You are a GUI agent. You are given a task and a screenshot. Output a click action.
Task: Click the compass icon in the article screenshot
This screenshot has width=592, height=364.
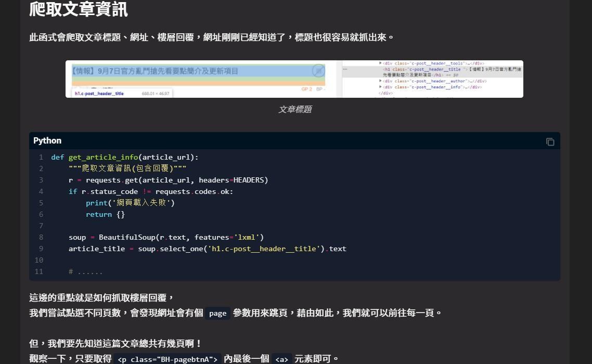[318, 71]
